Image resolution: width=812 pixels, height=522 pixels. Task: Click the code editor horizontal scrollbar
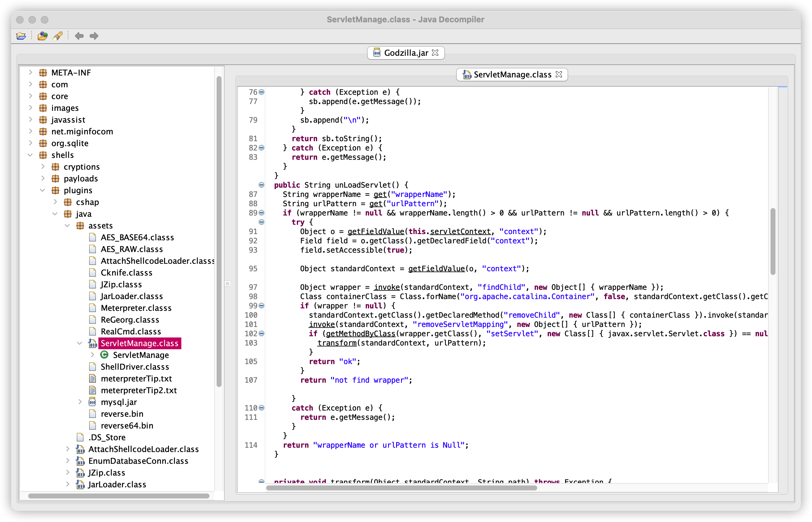point(401,488)
